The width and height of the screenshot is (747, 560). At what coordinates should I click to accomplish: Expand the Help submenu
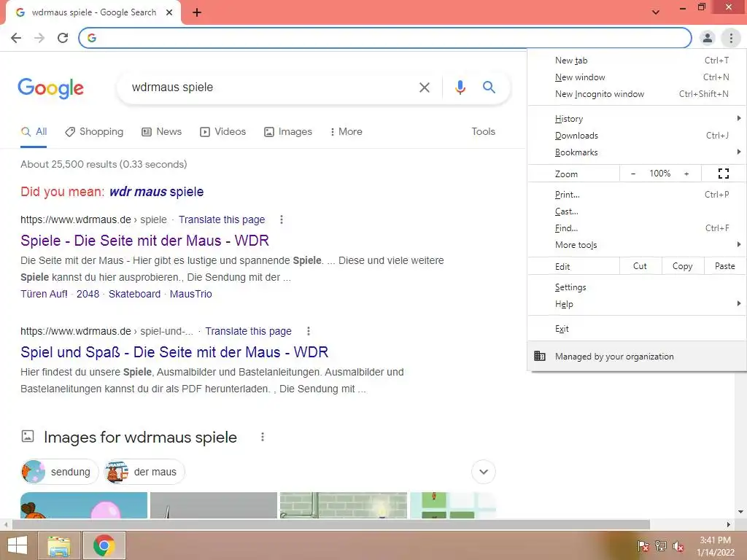[637, 304]
